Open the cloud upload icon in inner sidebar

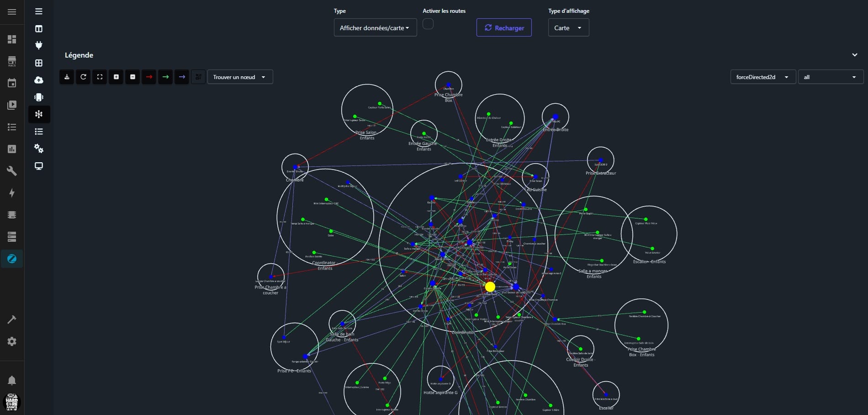tap(39, 80)
